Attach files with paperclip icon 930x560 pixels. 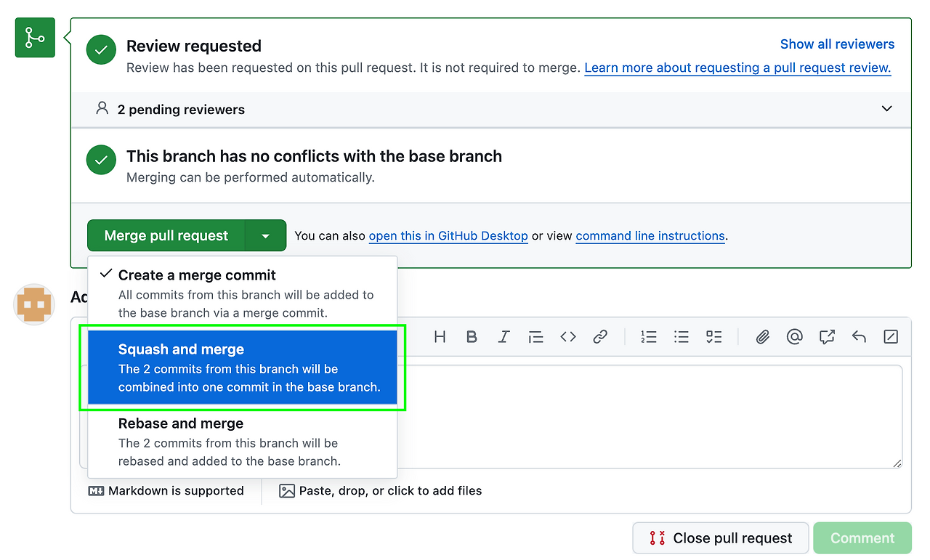762,337
